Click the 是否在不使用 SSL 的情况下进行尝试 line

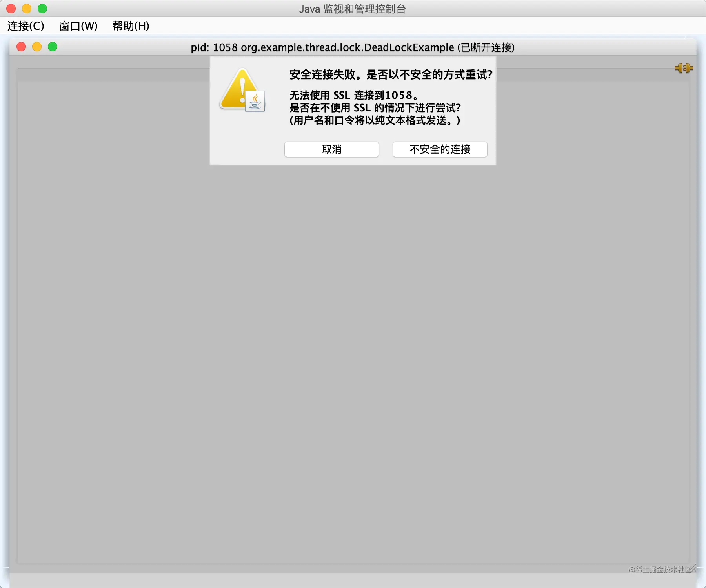tap(375, 108)
